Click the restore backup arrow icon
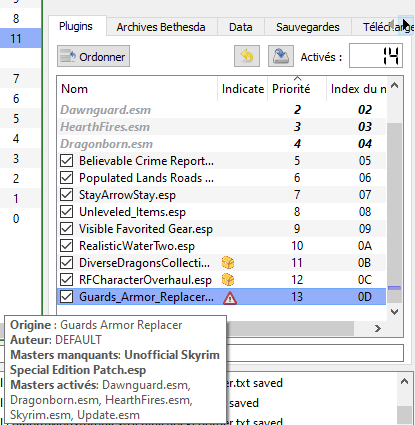415x425 pixels. point(247,56)
